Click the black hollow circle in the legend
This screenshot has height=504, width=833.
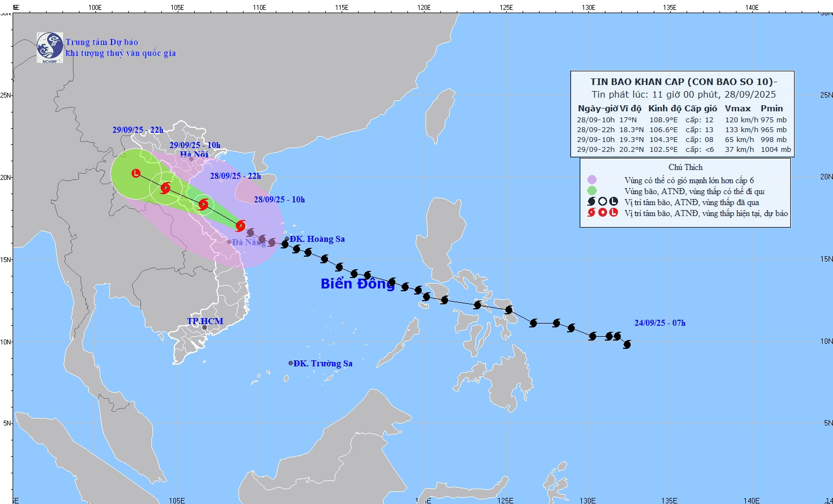(602, 202)
